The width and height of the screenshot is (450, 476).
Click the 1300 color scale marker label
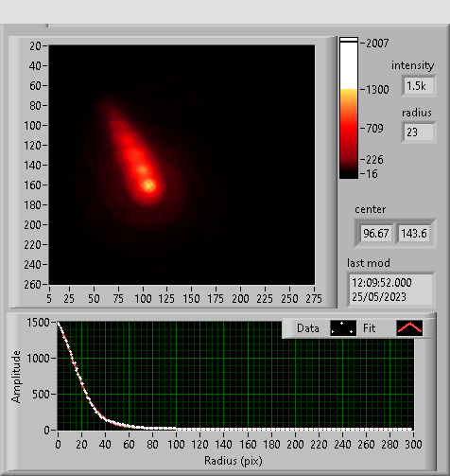tap(377, 90)
